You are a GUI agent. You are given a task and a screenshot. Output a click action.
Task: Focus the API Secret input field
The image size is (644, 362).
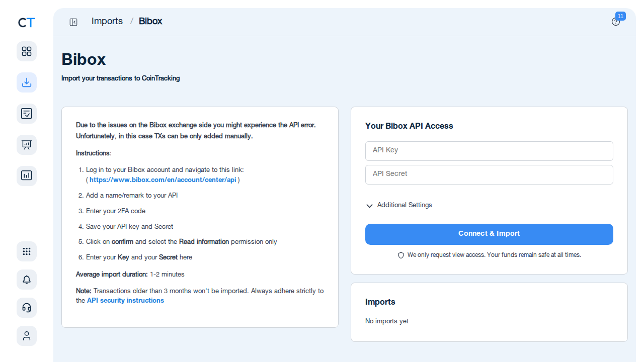click(489, 174)
